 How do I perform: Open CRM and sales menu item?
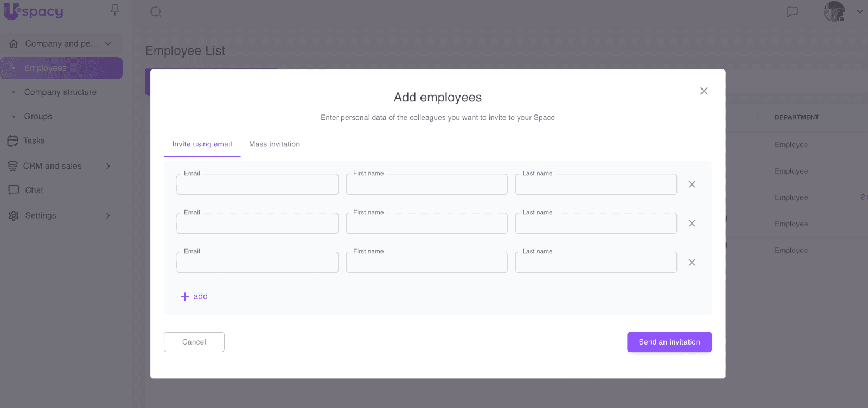pyautogui.click(x=52, y=166)
